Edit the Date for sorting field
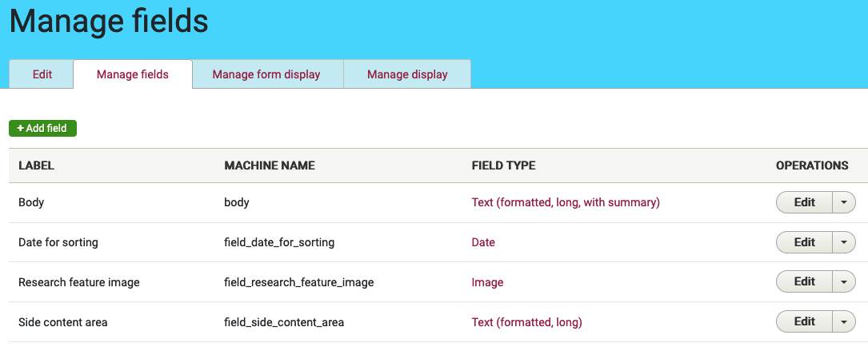The height and width of the screenshot is (355, 868). click(x=804, y=242)
